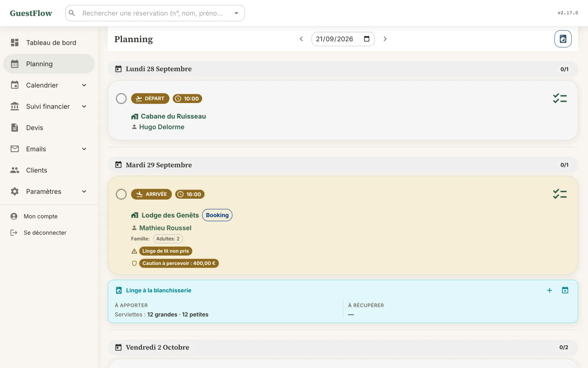
Task: Open Lodge des Genêts property link
Action: point(170,215)
